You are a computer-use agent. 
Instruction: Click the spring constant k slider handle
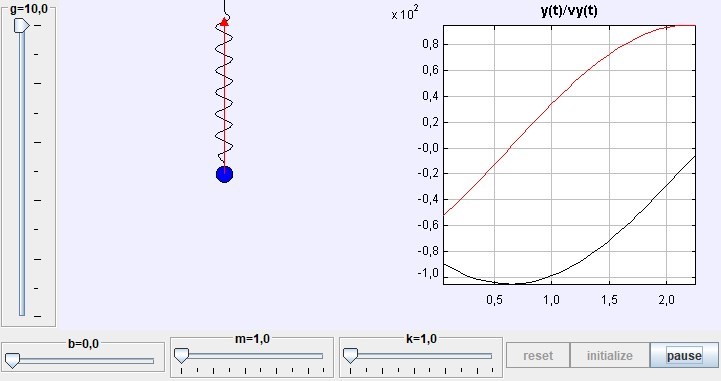coord(350,355)
